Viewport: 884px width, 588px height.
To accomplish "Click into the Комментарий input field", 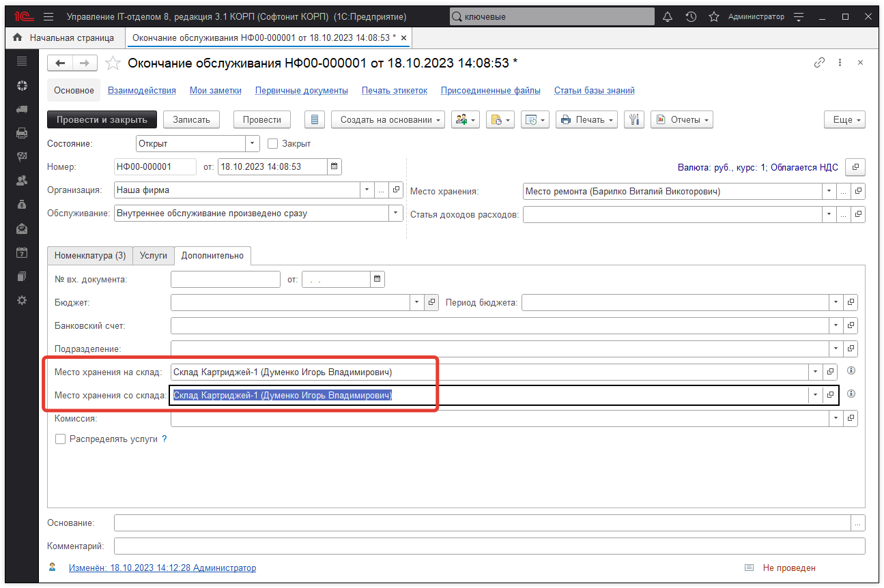I will point(489,546).
